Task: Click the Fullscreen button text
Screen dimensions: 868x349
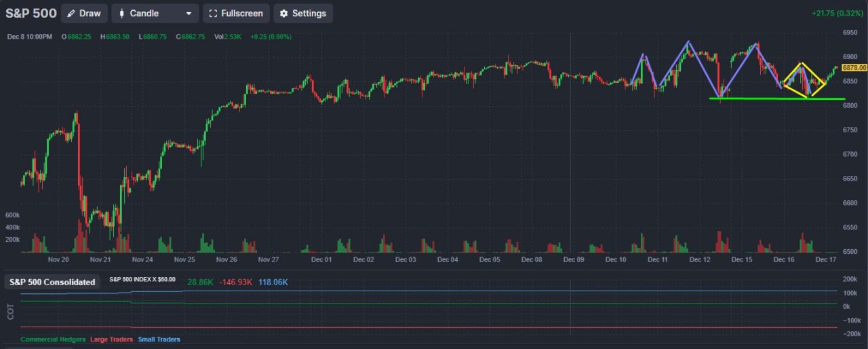Action: coord(242,14)
